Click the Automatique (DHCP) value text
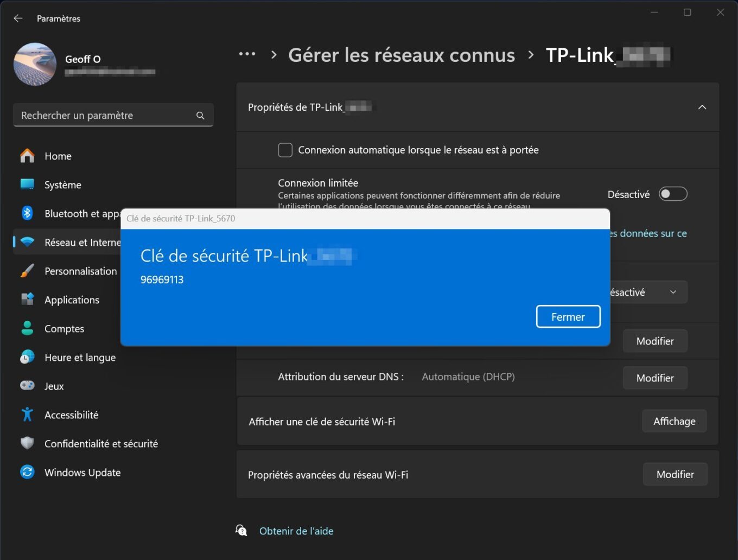The height and width of the screenshot is (560, 738). click(468, 377)
